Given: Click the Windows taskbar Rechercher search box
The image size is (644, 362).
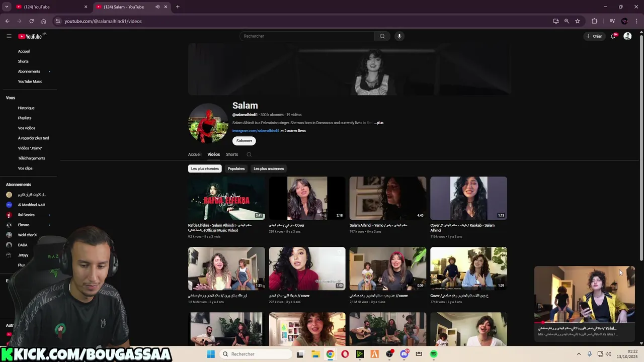Looking at the screenshot, I should point(257,354).
